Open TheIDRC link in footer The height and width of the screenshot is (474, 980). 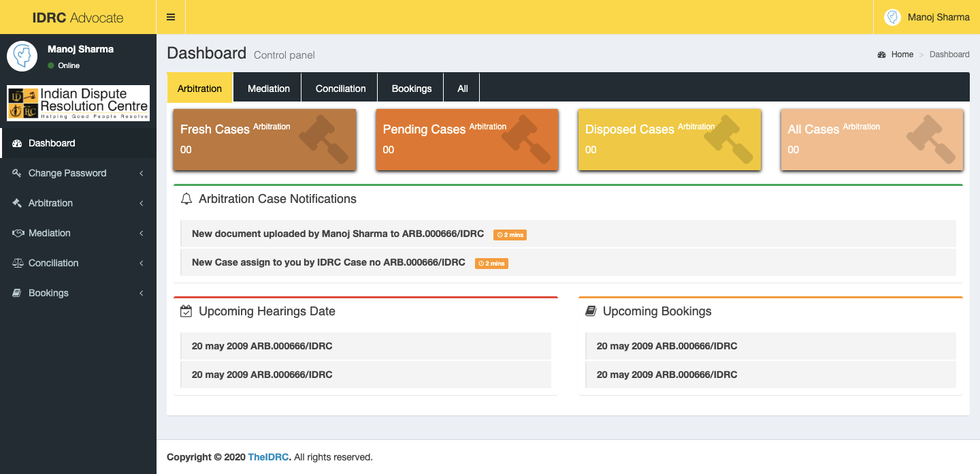pos(269,457)
